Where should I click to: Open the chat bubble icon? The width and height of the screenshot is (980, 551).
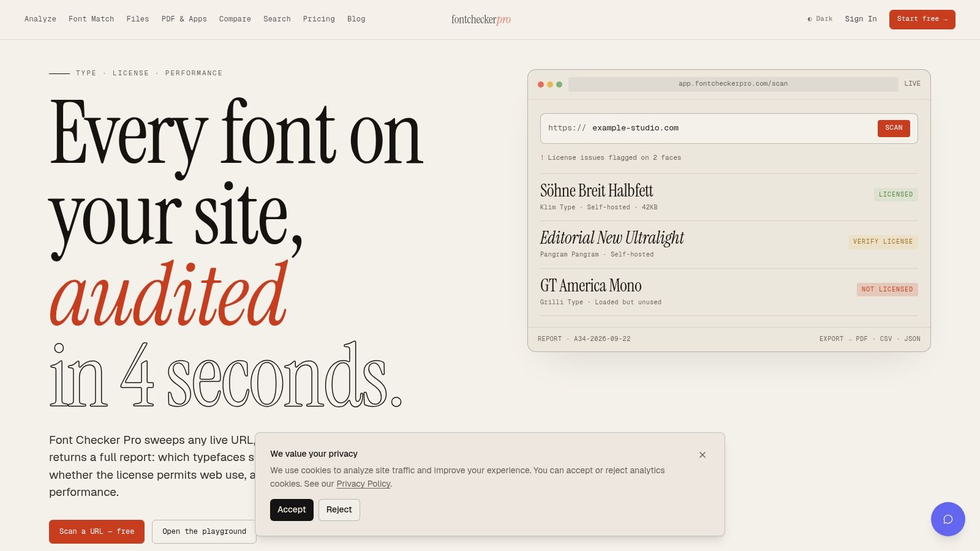click(948, 519)
